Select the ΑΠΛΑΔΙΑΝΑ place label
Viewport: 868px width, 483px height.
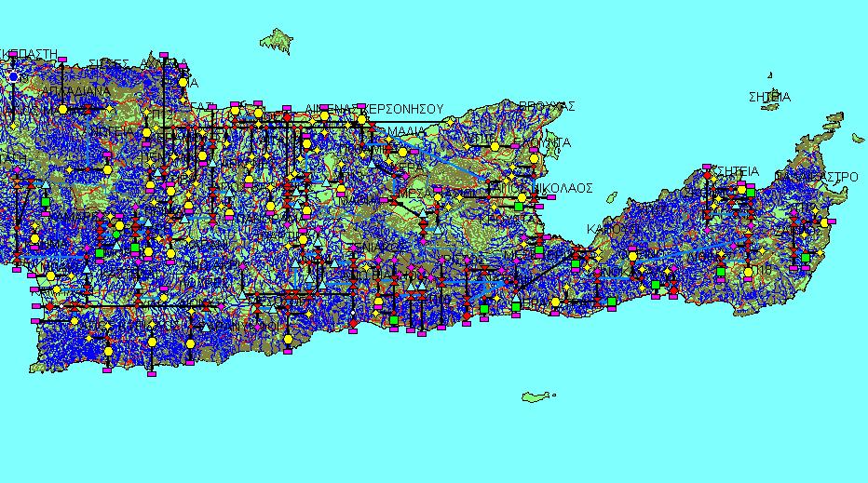tap(75, 90)
